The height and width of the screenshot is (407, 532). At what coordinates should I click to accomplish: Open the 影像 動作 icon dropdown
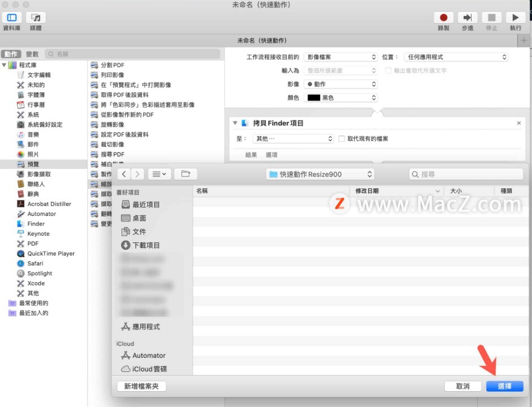tap(341, 84)
